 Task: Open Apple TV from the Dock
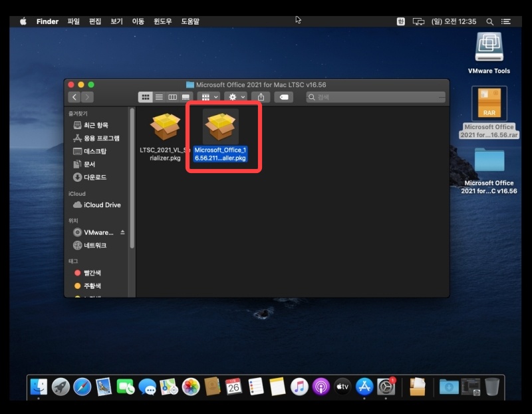click(x=342, y=387)
